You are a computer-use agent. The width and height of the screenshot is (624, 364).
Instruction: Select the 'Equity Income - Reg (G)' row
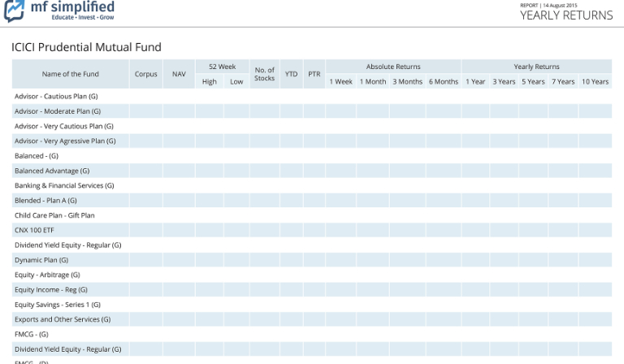point(312,289)
